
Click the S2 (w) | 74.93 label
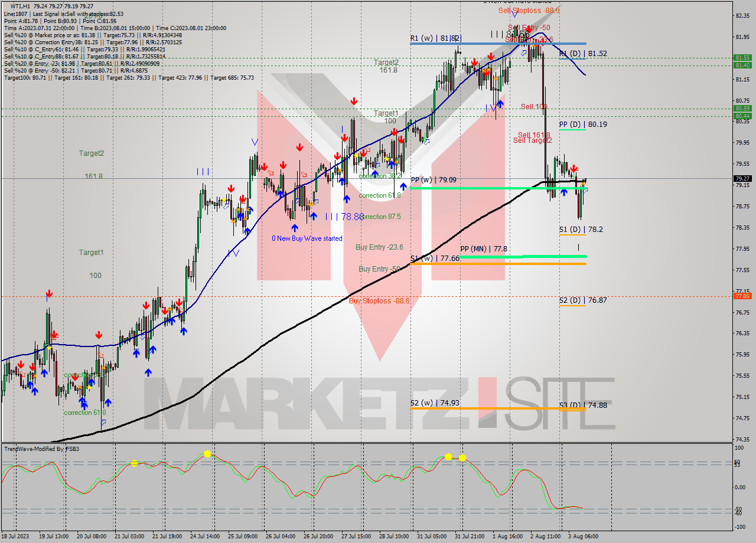tap(435, 403)
